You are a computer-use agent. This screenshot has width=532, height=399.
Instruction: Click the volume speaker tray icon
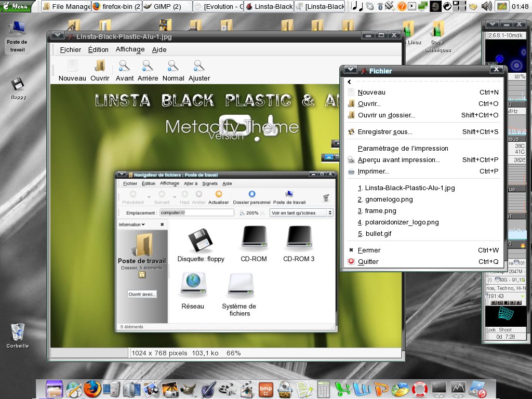486,6
